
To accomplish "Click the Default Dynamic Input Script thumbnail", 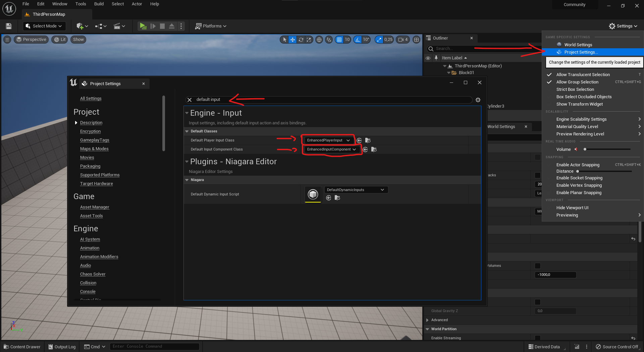I will pos(313,194).
